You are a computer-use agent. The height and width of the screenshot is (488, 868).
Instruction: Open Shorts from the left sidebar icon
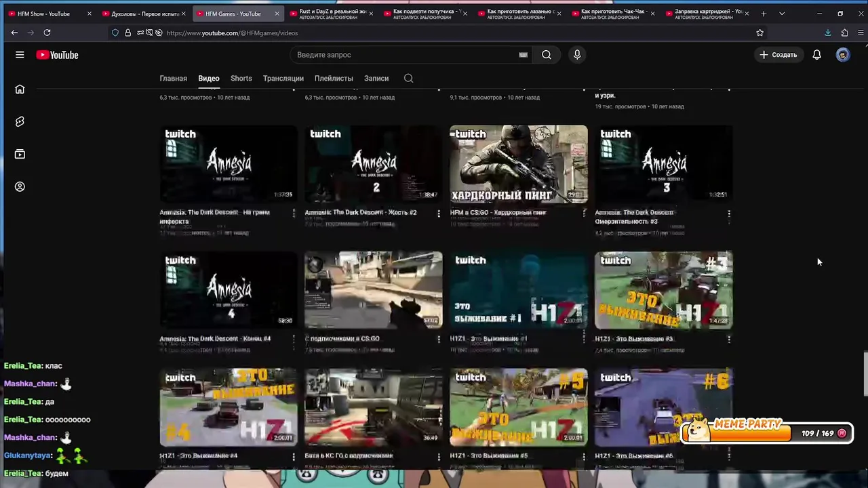20,121
